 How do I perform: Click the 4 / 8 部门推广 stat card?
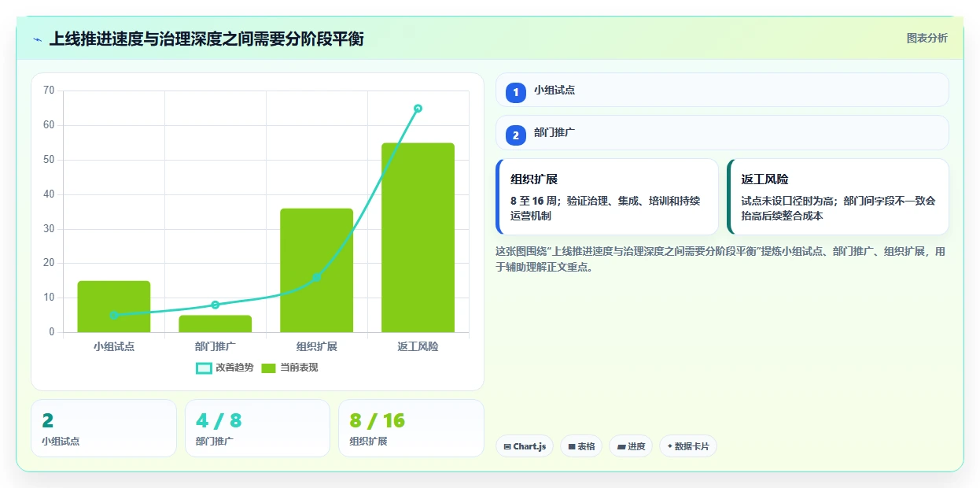[x=257, y=428]
